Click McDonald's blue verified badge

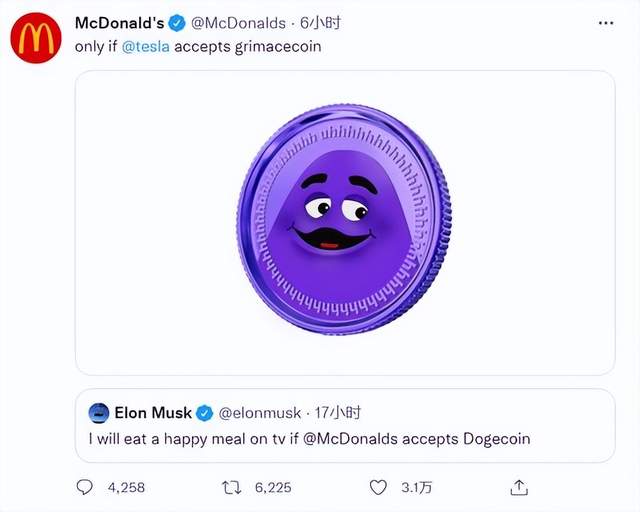point(175,22)
